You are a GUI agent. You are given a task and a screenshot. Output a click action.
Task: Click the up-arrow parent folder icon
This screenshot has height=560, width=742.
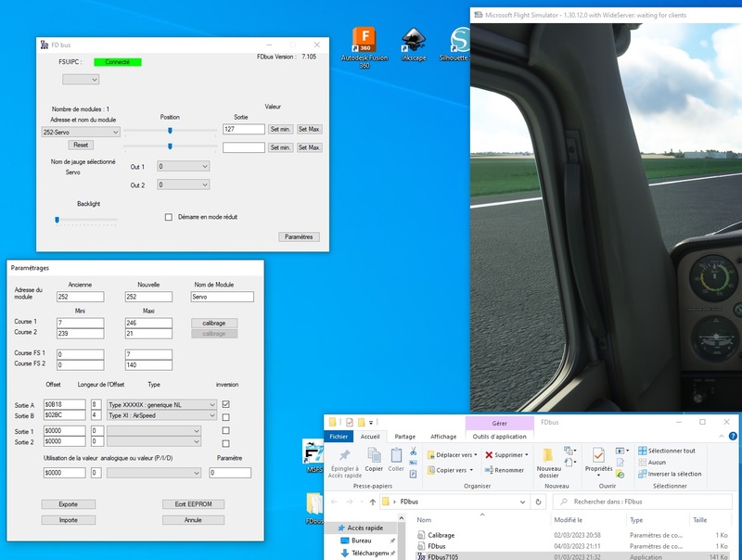[373, 502]
